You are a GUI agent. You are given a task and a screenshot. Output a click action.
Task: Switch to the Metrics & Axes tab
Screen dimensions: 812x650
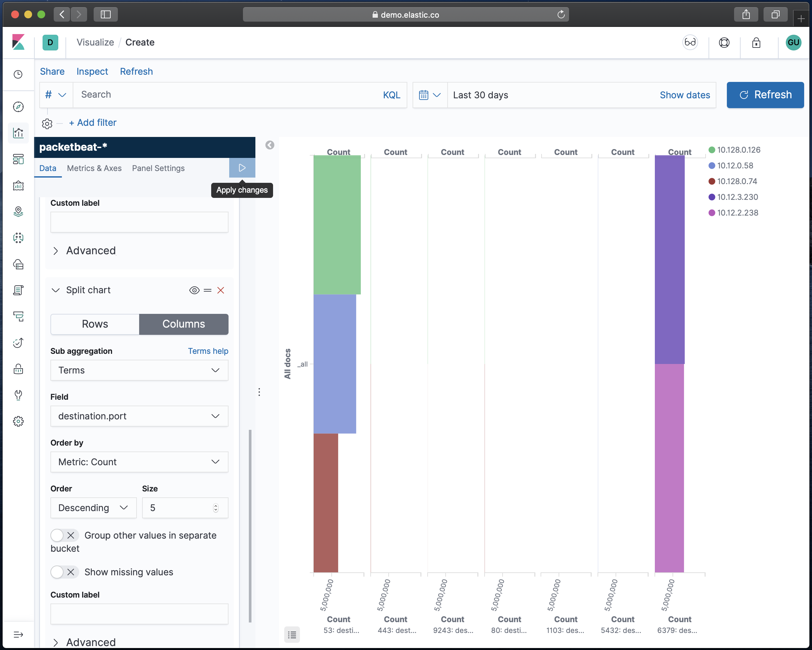tap(94, 168)
